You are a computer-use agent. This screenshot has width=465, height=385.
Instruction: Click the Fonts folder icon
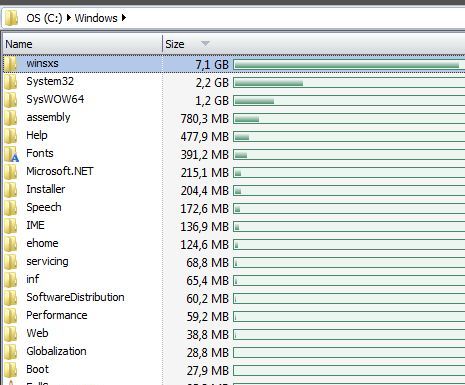tap(11, 154)
